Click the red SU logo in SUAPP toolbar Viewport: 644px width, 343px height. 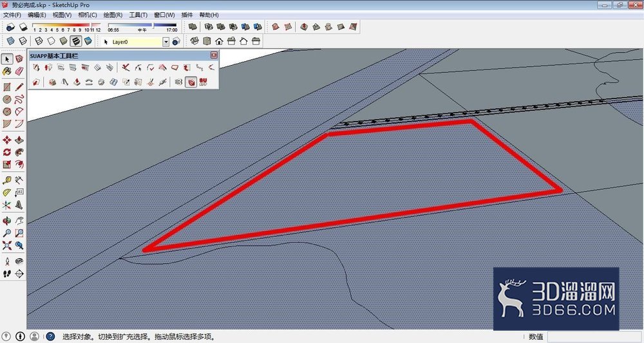(204, 82)
